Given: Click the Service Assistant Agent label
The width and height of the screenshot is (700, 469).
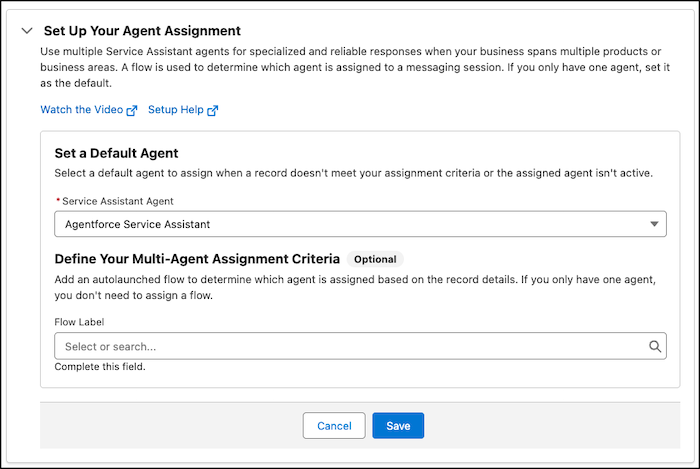Looking at the screenshot, I should (x=117, y=201).
